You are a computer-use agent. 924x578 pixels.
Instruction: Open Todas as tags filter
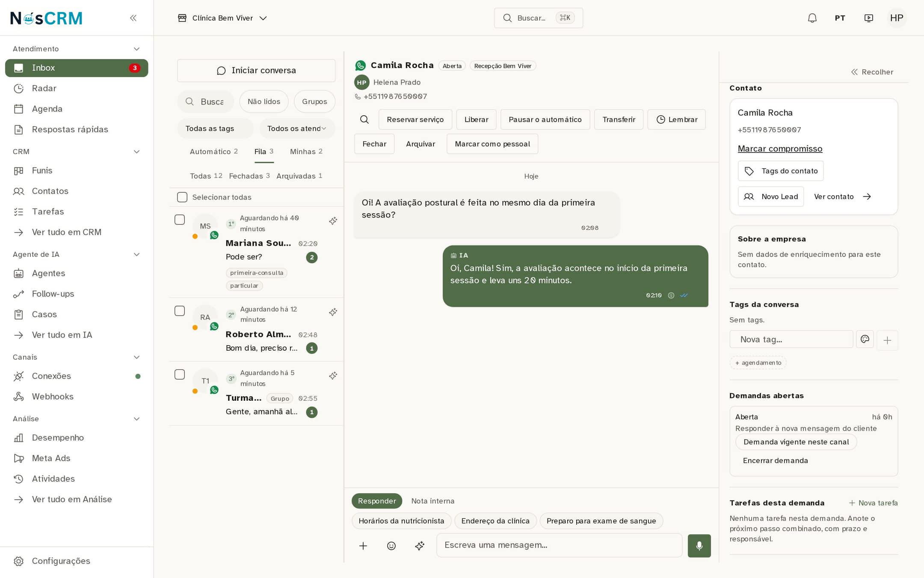pyautogui.click(x=215, y=128)
